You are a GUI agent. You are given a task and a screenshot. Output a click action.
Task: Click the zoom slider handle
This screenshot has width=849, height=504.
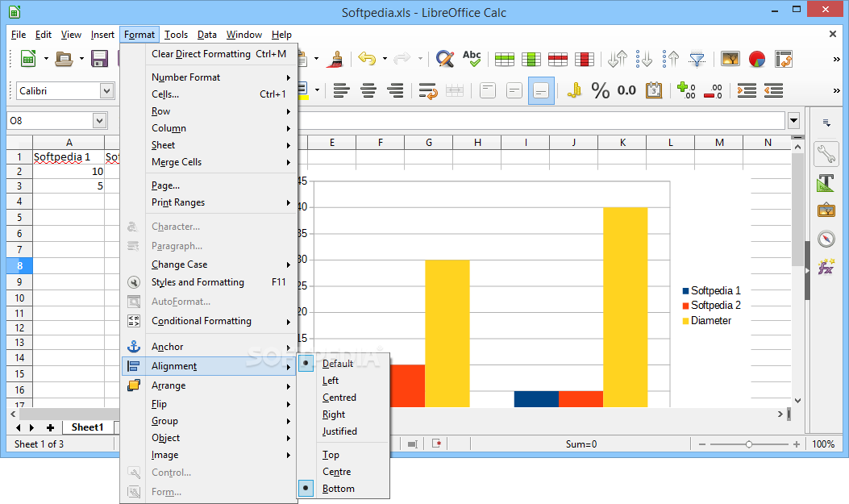tap(748, 444)
